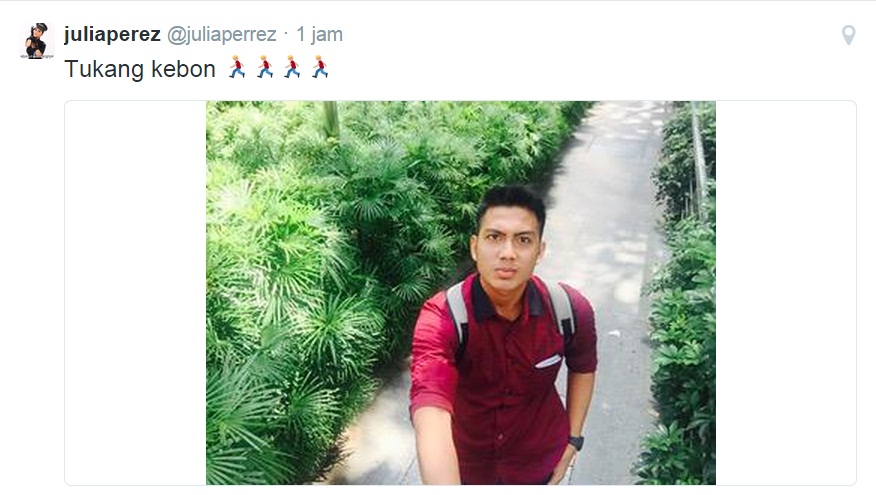Click the last running person emoji
The height and width of the screenshot is (495, 876).
(x=320, y=67)
